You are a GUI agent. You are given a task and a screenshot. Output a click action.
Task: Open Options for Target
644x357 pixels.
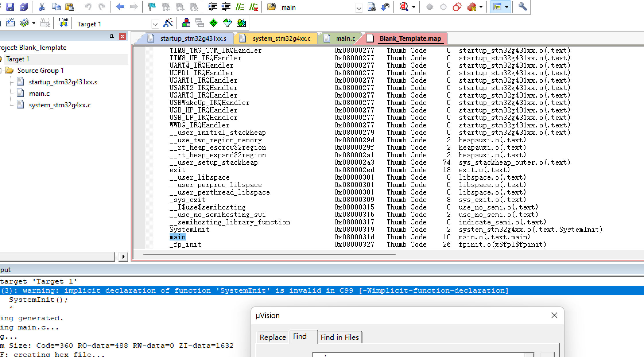coord(168,23)
